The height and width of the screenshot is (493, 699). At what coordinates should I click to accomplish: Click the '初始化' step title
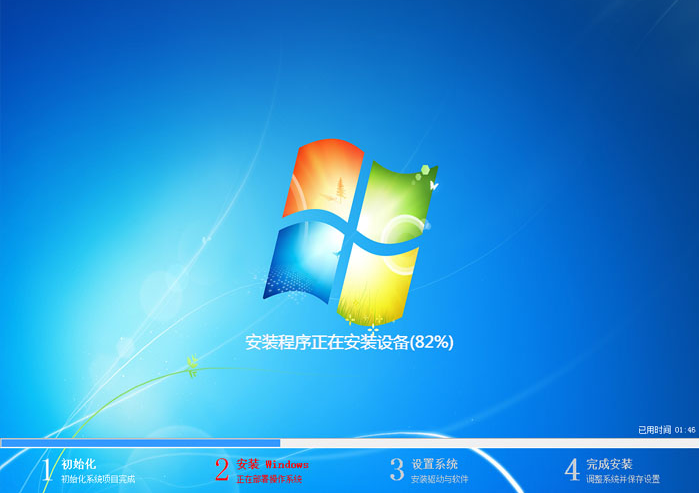pos(78,464)
